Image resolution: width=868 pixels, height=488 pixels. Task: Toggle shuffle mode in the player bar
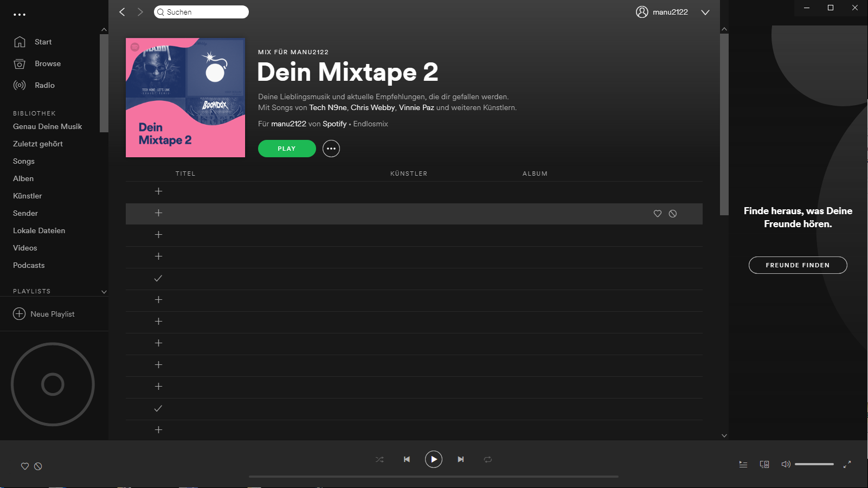point(380,459)
